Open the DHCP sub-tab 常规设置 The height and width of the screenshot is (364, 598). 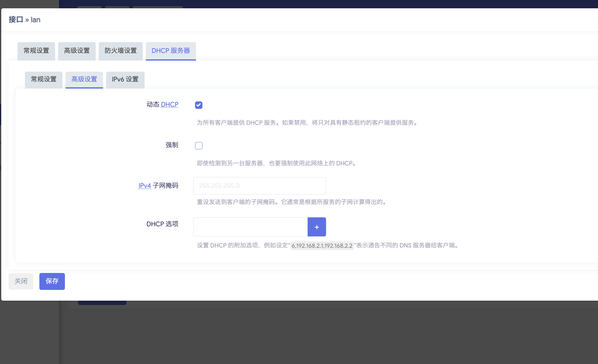pos(44,79)
